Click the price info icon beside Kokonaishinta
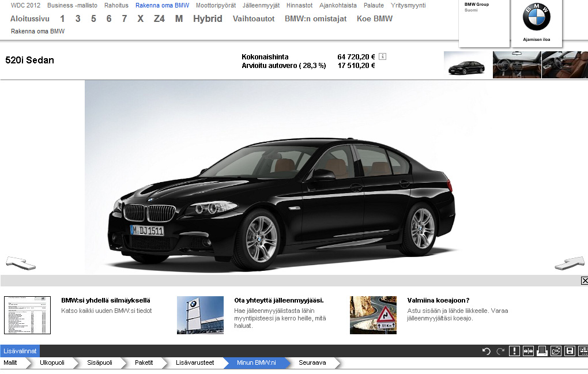588x374 pixels. [x=382, y=56]
